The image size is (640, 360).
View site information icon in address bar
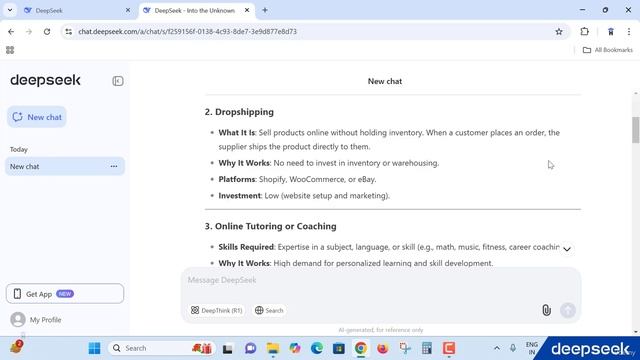click(x=69, y=31)
